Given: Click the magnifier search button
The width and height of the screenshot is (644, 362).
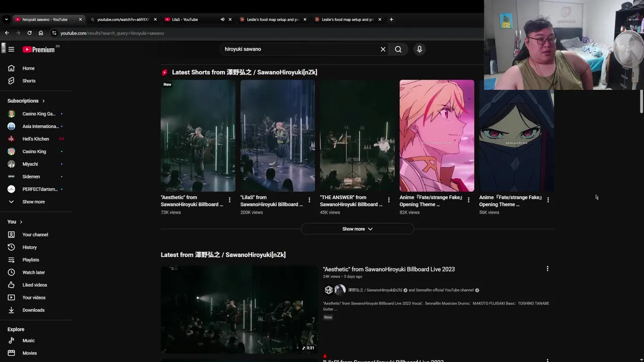Looking at the screenshot, I should coord(398,49).
